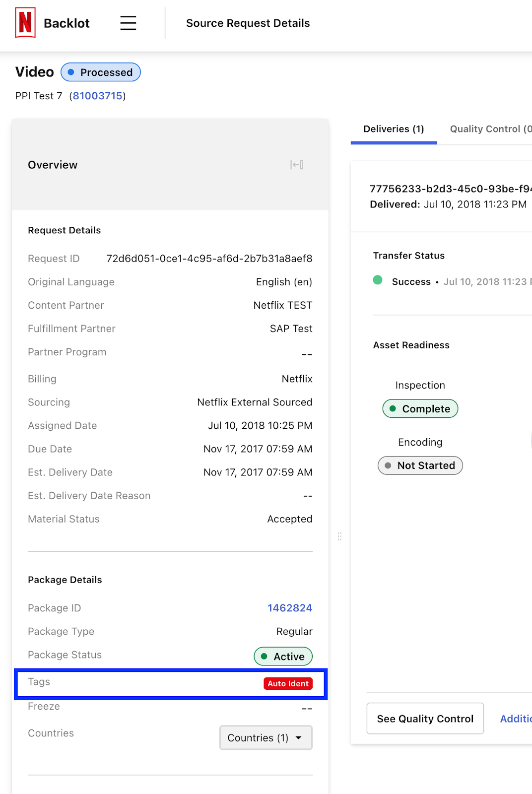The height and width of the screenshot is (794, 532).
Task: Click the Source Request Details page title
Action: click(248, 23)
